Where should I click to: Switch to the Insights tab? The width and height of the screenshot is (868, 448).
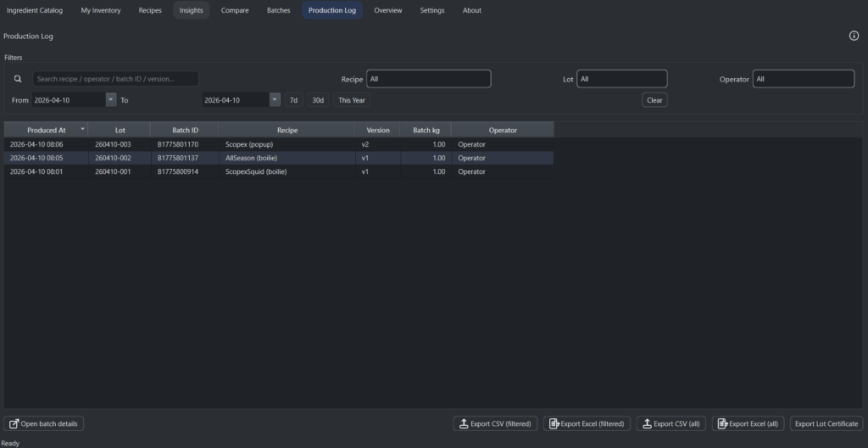click(191, 10)
